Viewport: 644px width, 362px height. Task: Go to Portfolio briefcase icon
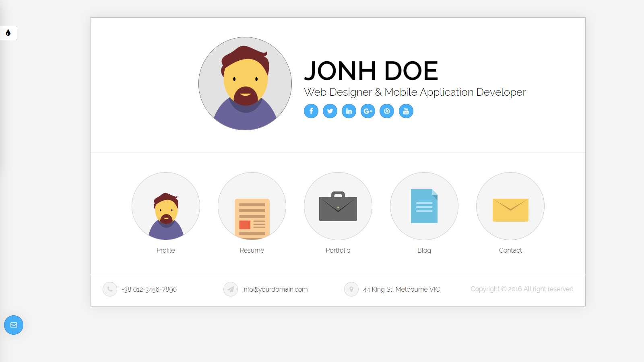(x=338, y=206)
